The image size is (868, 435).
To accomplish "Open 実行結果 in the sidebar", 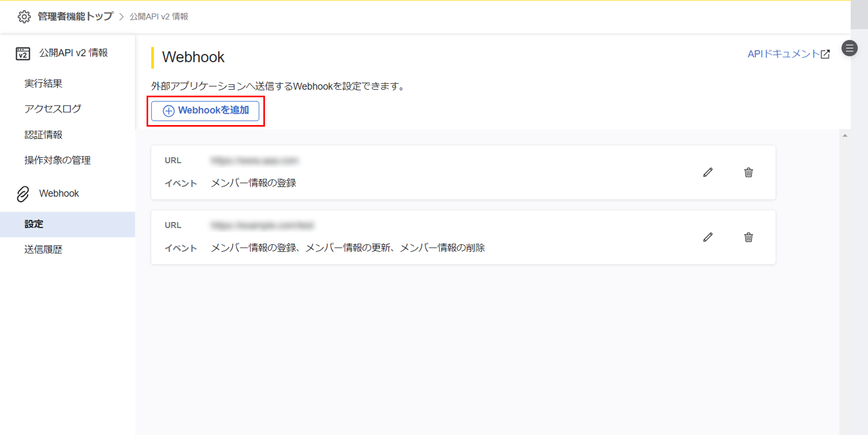I will [x=43, y=84].
